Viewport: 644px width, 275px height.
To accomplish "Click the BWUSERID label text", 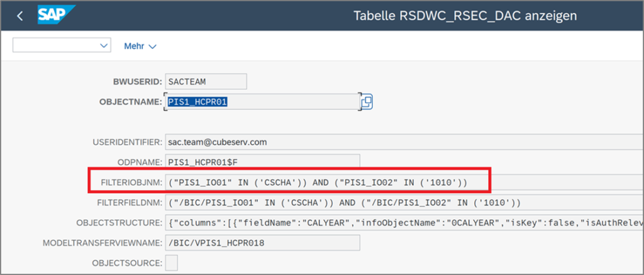I will pyautogui.click(x=137, y=82).
